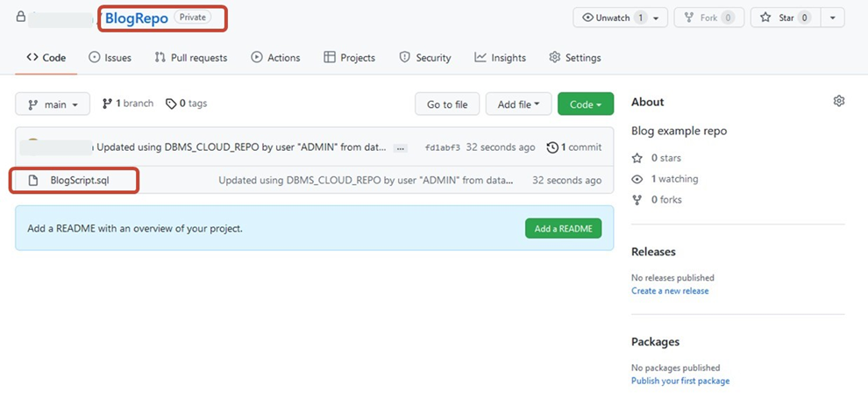Expand the Add file dropdown
The height and width of the screenshot is (414, 868).
click(x=519, y=104)
